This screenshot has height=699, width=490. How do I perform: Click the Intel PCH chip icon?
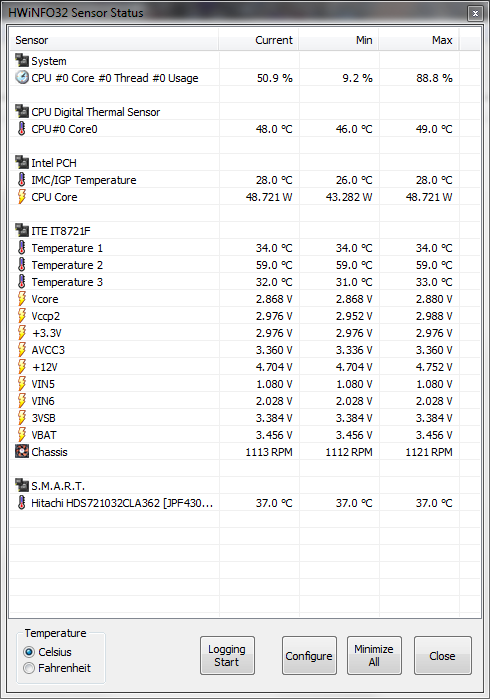(22, 162)
